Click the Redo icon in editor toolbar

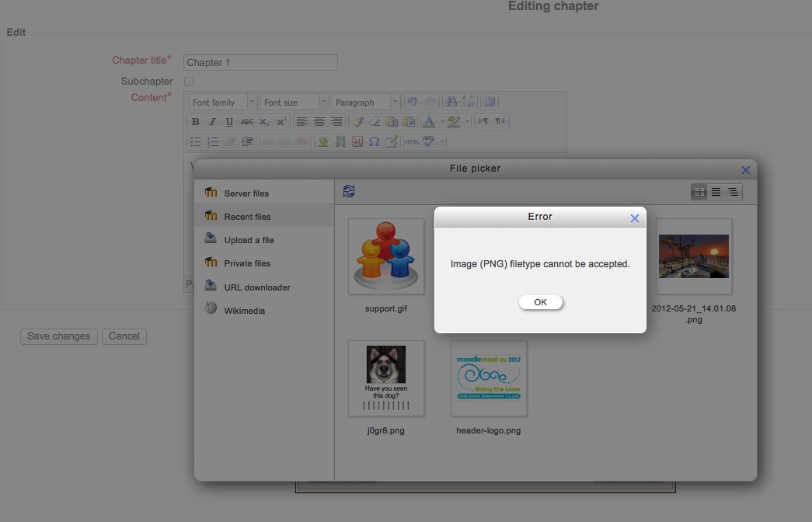coord(430,102)
